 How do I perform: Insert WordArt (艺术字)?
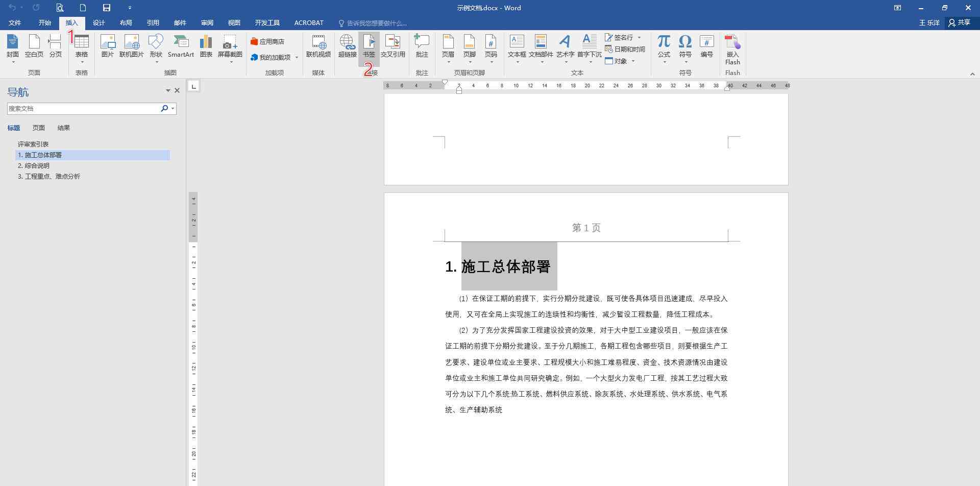point(565,48)
